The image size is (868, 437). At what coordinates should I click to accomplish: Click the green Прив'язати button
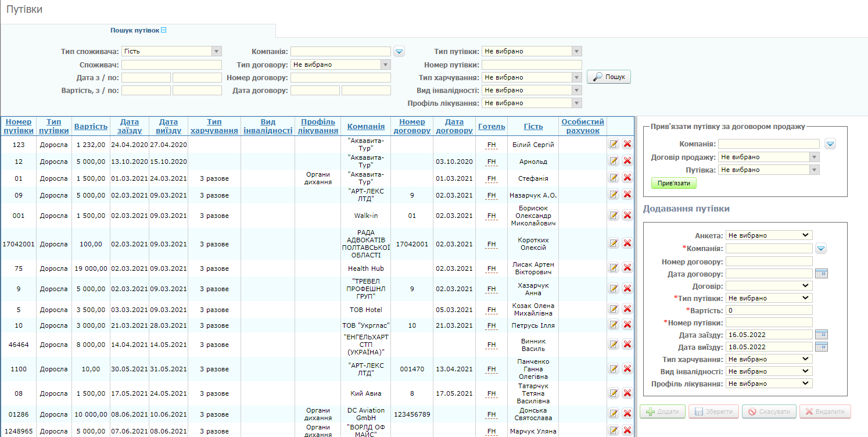[673, 183]
